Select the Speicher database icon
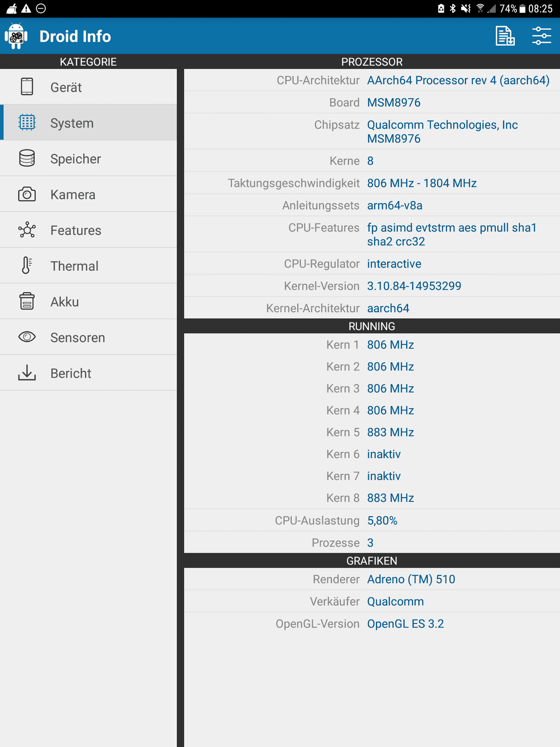This screenshot has height=747, width=560. tap(27, 158)
